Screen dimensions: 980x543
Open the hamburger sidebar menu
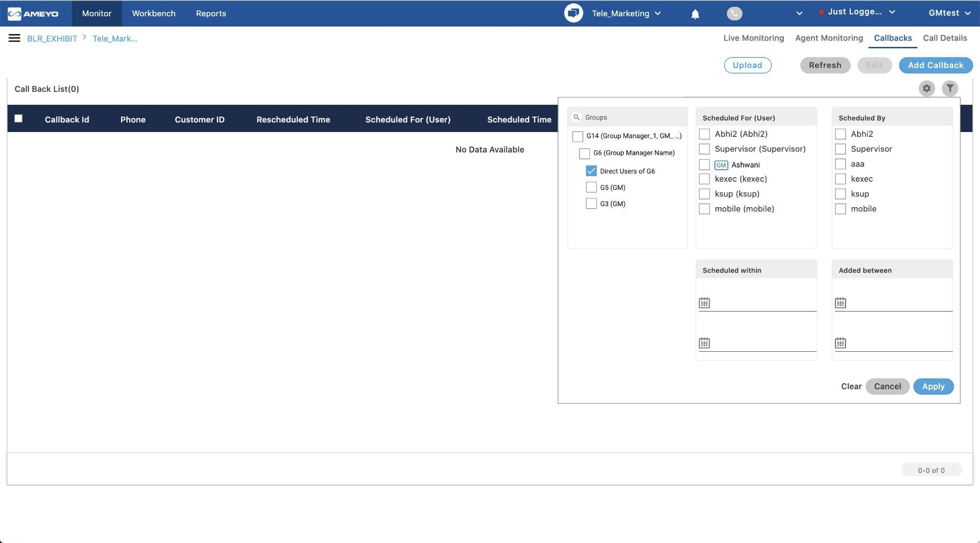coord(14,38)
